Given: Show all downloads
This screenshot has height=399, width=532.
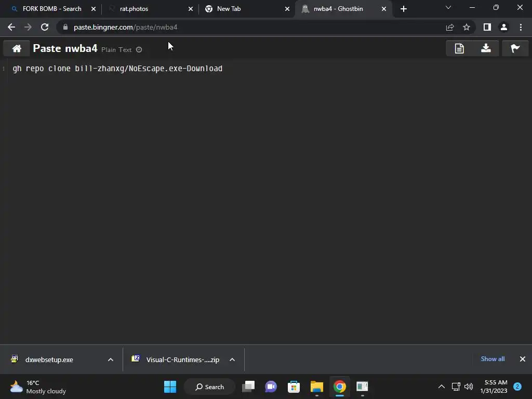Looking at the screenshot, I should point(493,359).
